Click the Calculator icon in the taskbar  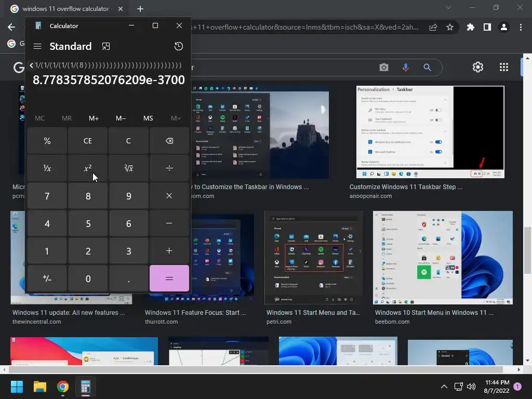(86, 387)
